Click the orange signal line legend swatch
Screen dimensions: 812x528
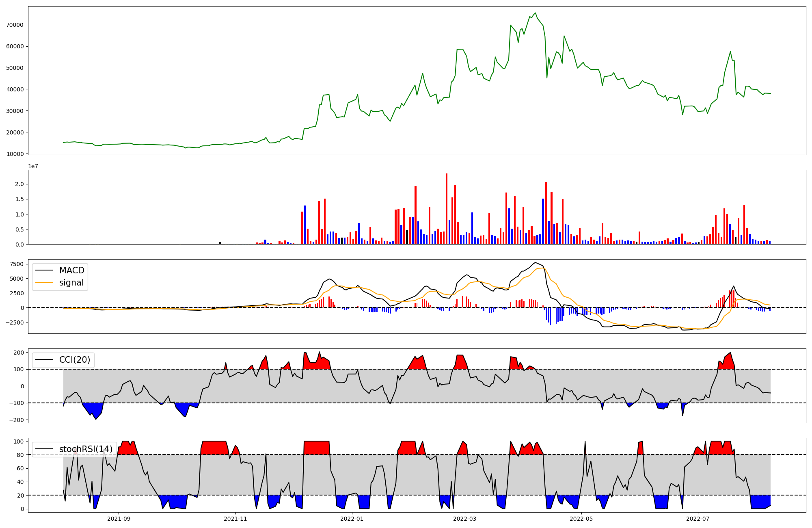44,283
